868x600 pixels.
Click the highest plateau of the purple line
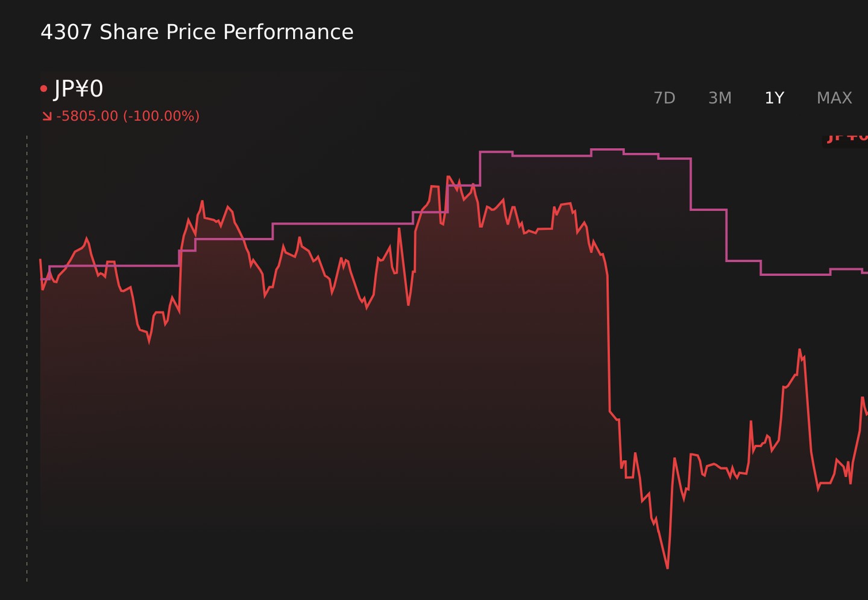(607, 149)
